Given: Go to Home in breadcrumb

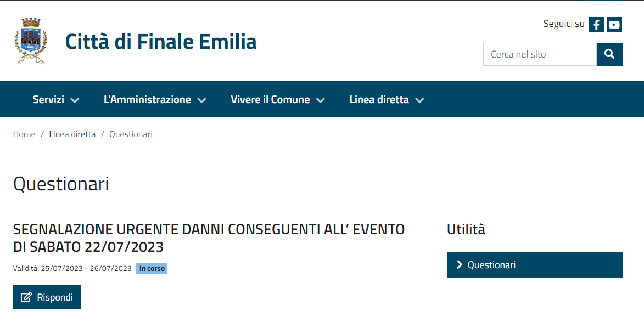Looking at the screenshot, I should (x=24, y=134).
